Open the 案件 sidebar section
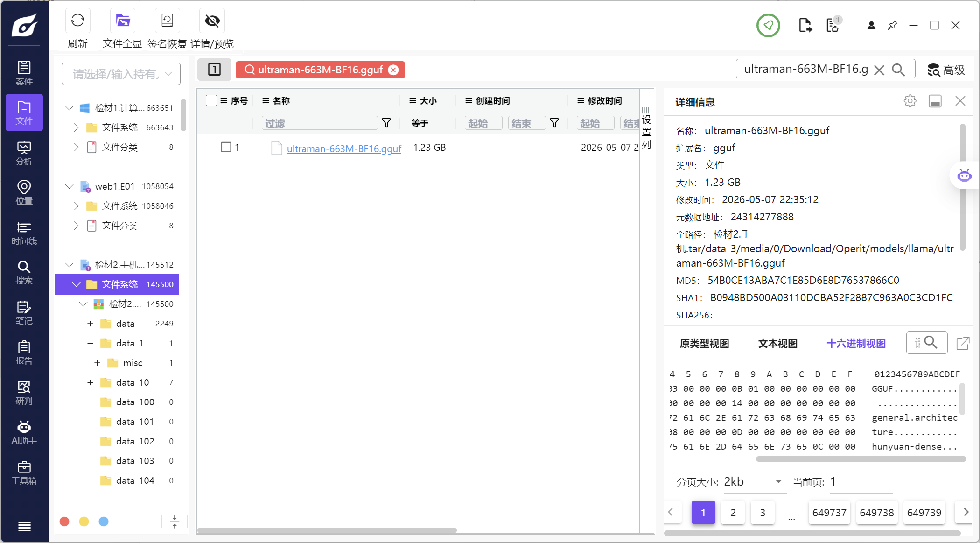Viewport: 980px width, 543px height. tap(24, 73)
